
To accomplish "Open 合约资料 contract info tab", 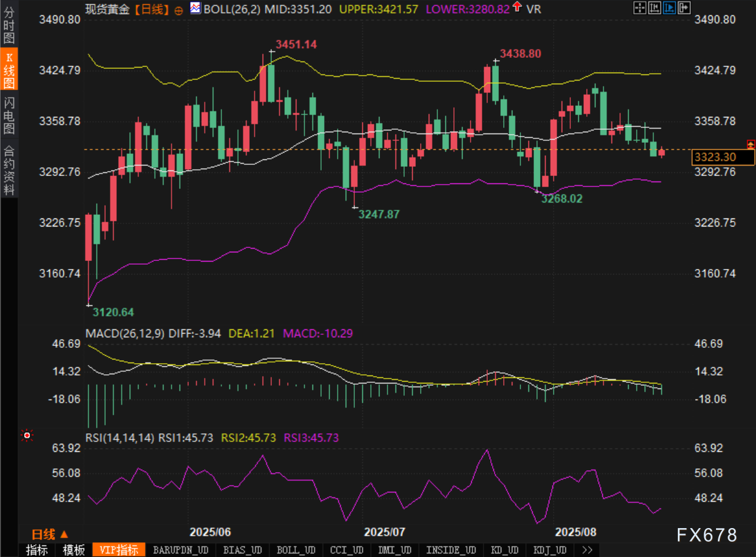I will [9, 170].
